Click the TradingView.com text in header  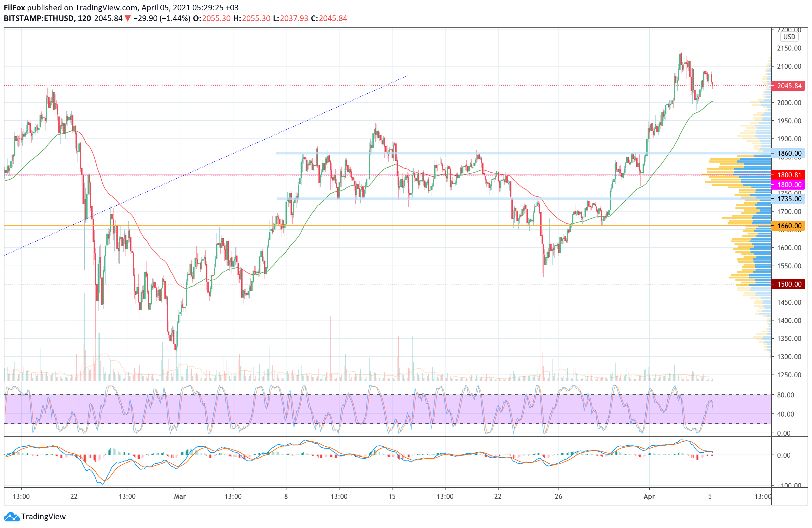click(x=106, y=8)
